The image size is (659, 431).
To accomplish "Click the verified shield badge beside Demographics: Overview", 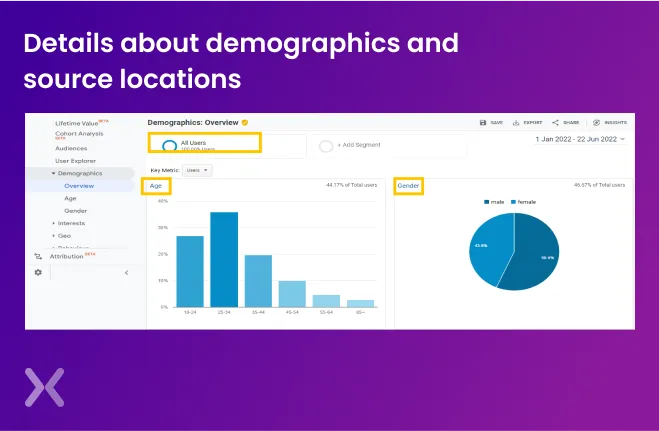I will (245, 123).
